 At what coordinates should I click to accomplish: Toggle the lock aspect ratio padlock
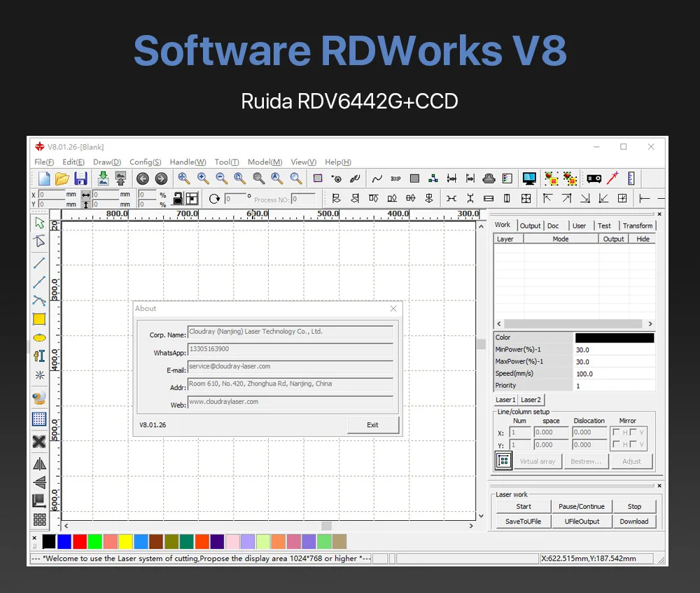(178, 198)
